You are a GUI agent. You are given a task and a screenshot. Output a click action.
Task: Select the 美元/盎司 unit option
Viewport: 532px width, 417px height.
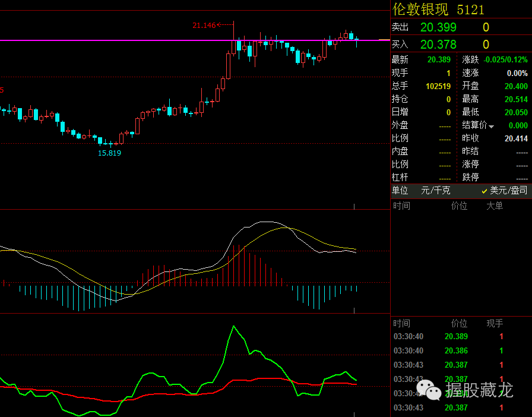tap(508, 191)
